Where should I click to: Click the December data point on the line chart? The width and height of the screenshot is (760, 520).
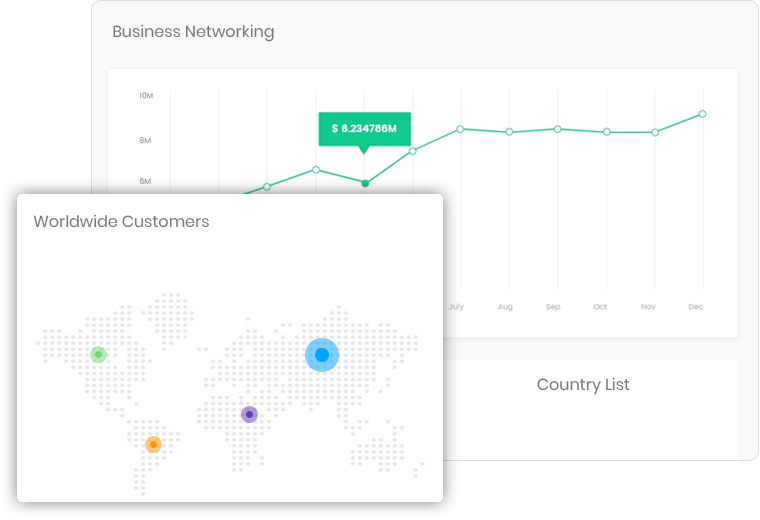click(x=702, y=114)
